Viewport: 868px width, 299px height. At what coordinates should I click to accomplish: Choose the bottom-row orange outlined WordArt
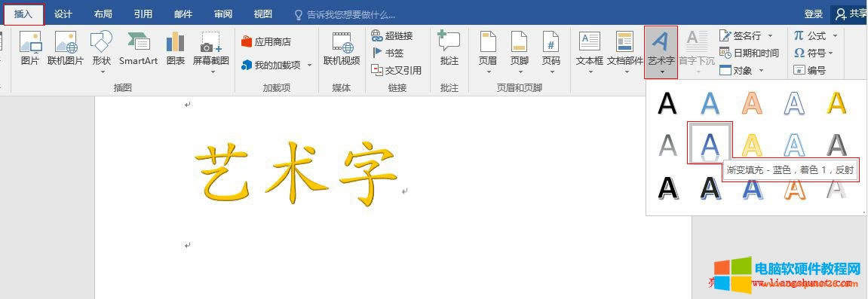pyautogui.click(x=794, y=188)
